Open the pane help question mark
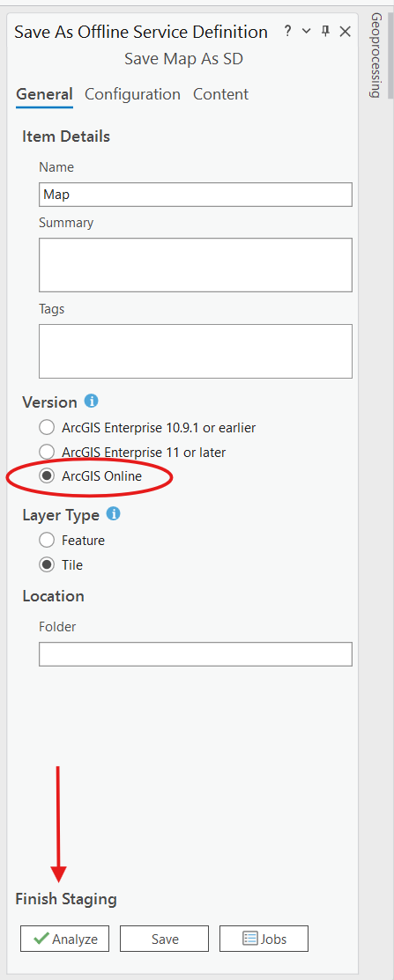394x980 pixels. click(x=287, y=31)
